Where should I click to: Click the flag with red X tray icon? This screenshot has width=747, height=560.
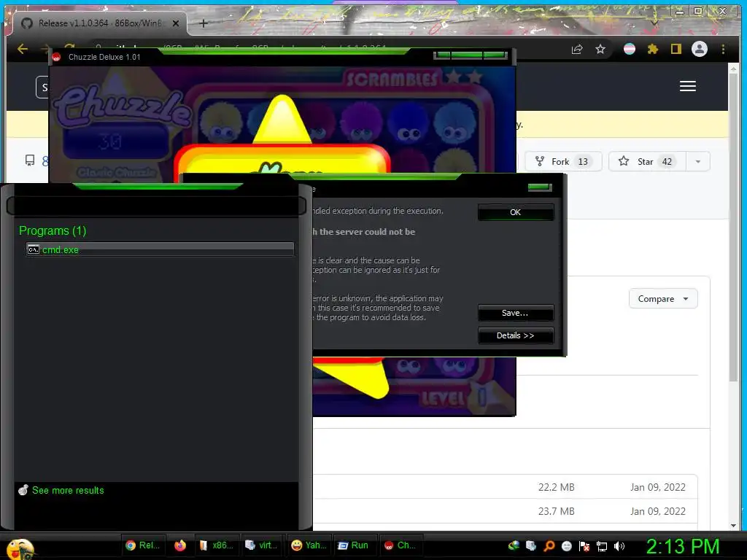[584, 546]
